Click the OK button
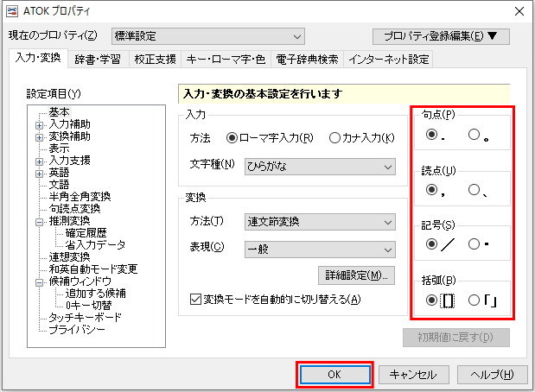The width and height of the screenshot is (535, 392). point(334,375)
